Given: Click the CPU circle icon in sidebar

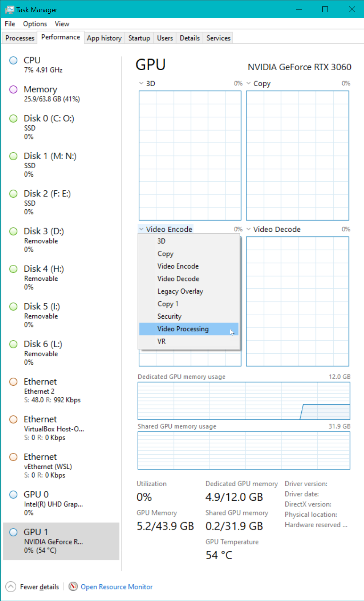Looking at the screenshot, I should 13,60.
